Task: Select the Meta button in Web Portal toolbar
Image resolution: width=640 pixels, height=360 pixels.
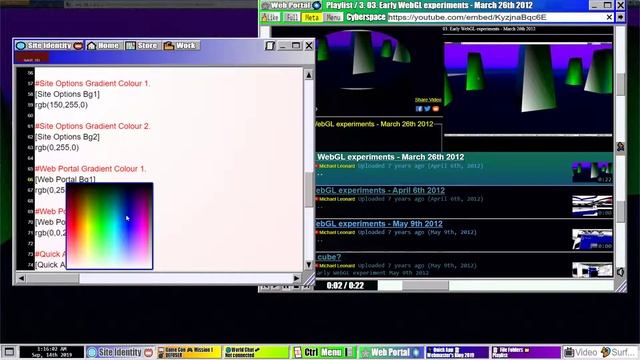Action: 312,18
